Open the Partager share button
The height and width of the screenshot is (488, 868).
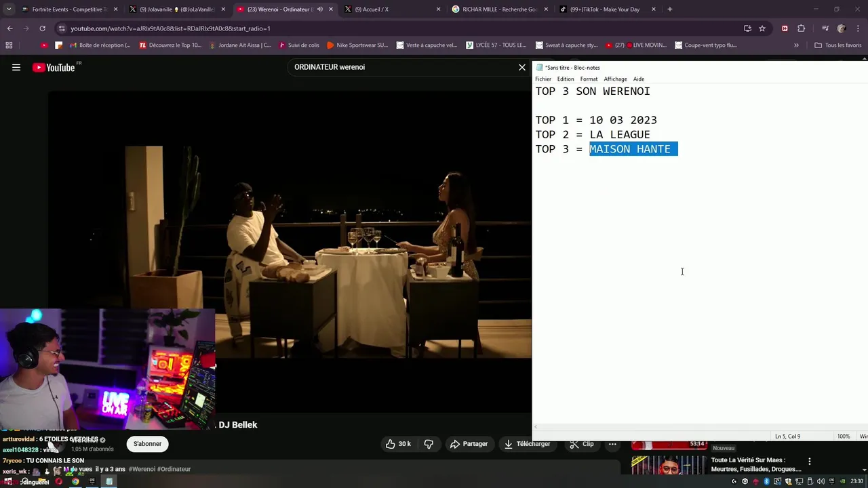tap(469, 444)
